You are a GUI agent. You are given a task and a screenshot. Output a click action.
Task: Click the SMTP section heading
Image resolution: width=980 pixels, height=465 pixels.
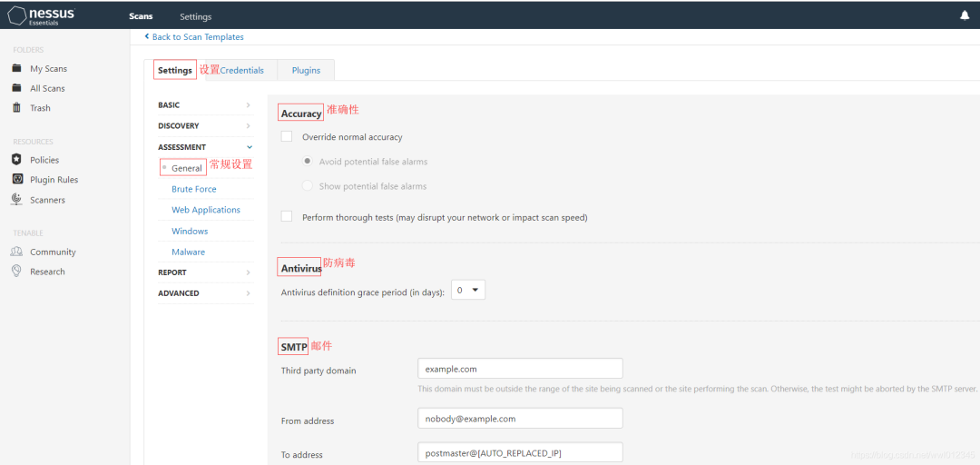(294, 346)
